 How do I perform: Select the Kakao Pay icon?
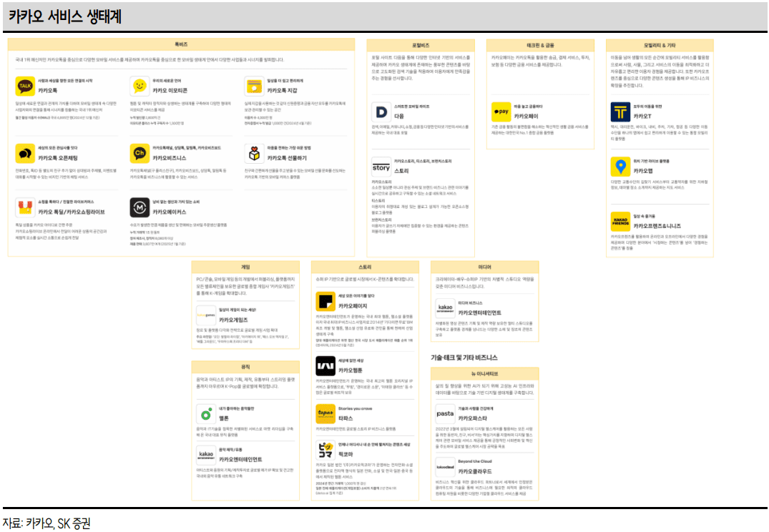pyautogui.click(x=501, y=112)
